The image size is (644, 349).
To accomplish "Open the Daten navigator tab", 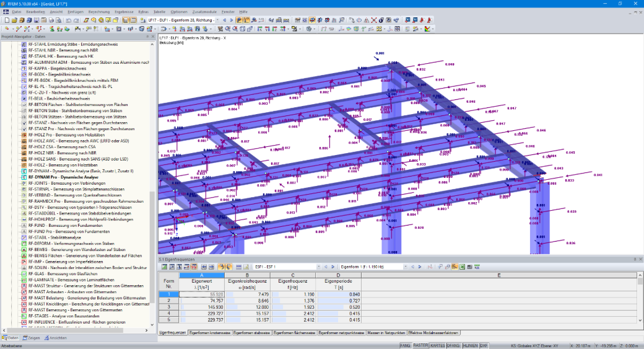I will click(x=11, y=338).
